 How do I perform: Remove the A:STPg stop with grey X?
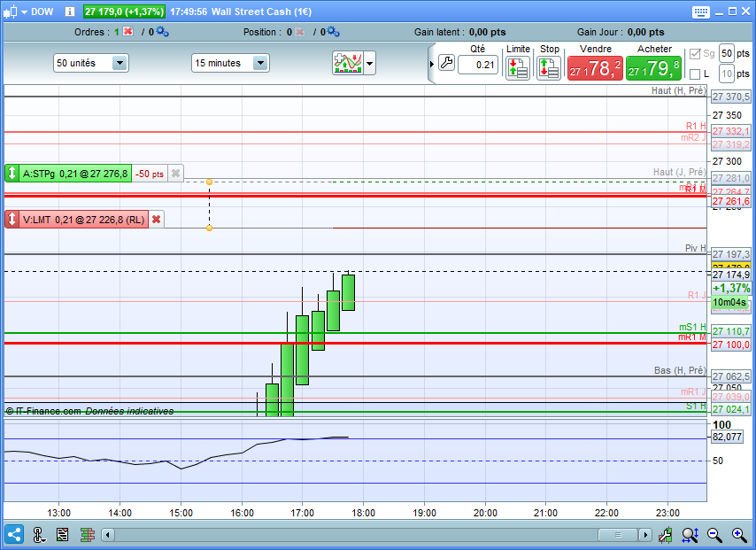click(x=175, y=174)
